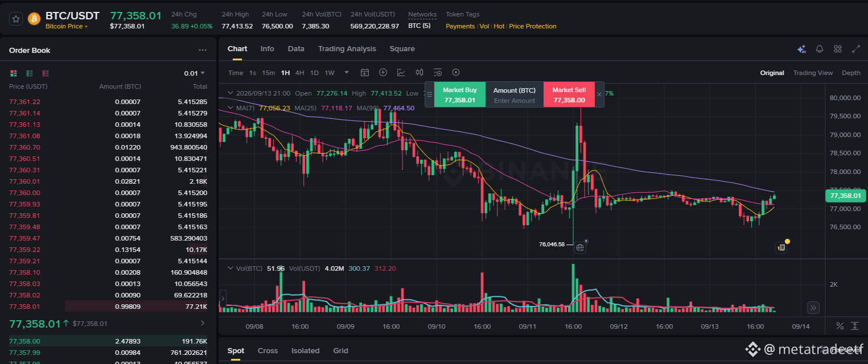Open the technical indicators icon
The height and width of the screenshot is (364, 868).
[401, 72]
